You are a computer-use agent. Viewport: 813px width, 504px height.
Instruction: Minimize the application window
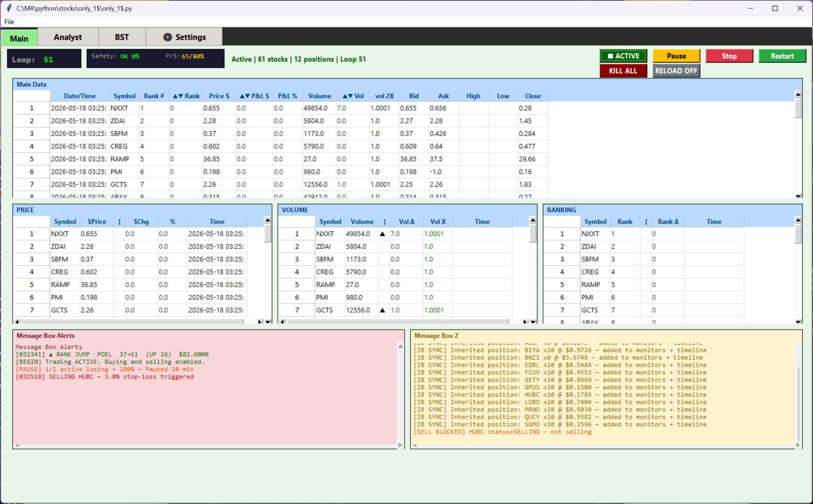[x=750, y=8]
